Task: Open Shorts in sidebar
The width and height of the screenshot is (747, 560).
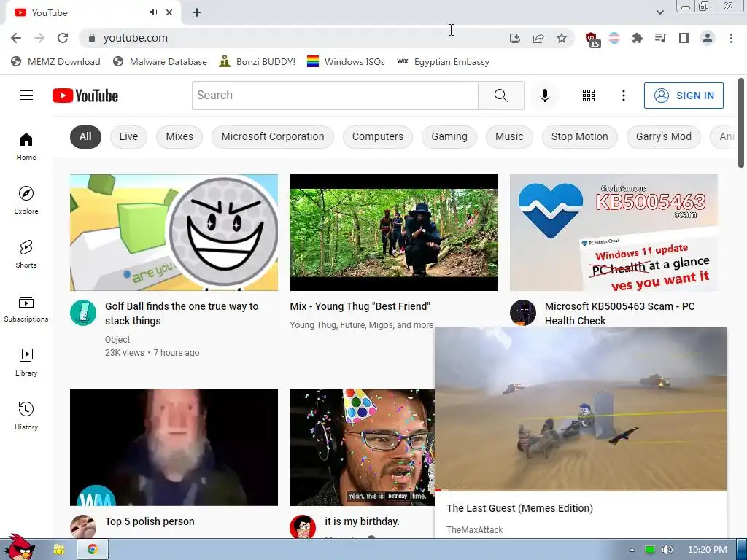Action: [x=26, y=254]
